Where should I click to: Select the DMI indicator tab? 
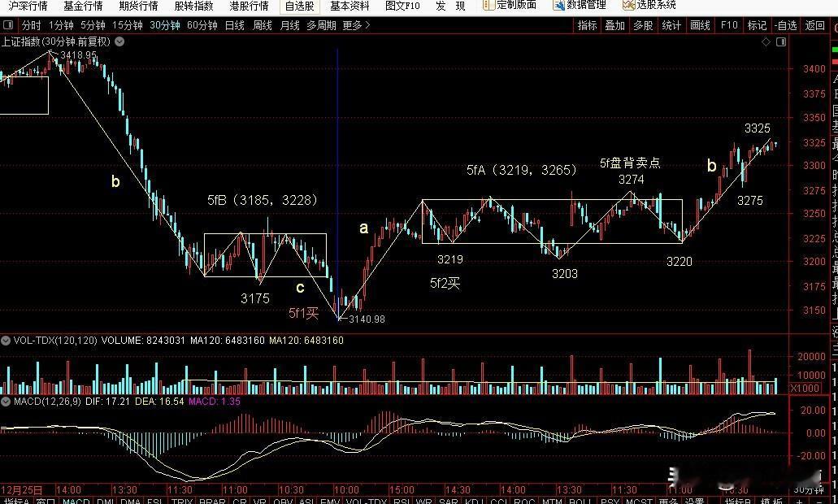tap(106, 501)
